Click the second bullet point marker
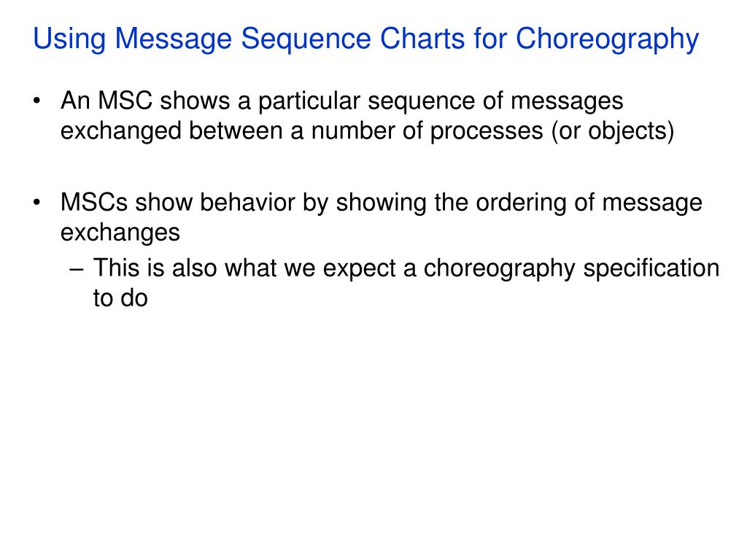The image size is (747, 560). point(37,203)
